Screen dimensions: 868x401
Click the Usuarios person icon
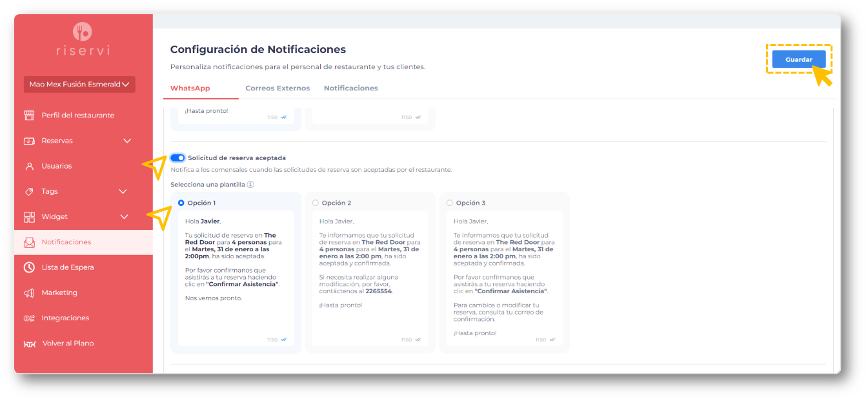pyautogui.click(x=29, y=166)
